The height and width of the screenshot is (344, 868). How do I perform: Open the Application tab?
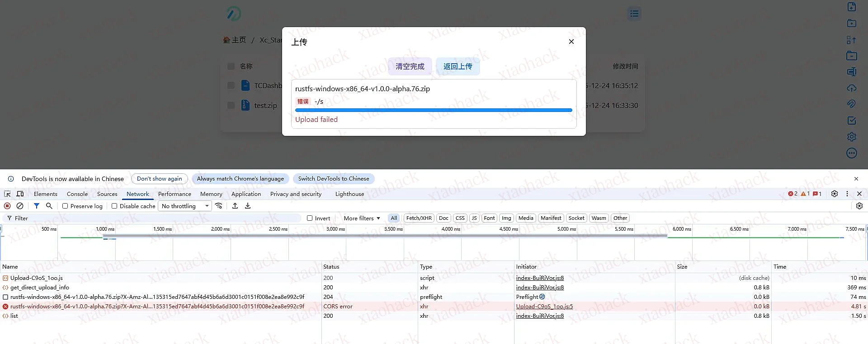point(246,194)
